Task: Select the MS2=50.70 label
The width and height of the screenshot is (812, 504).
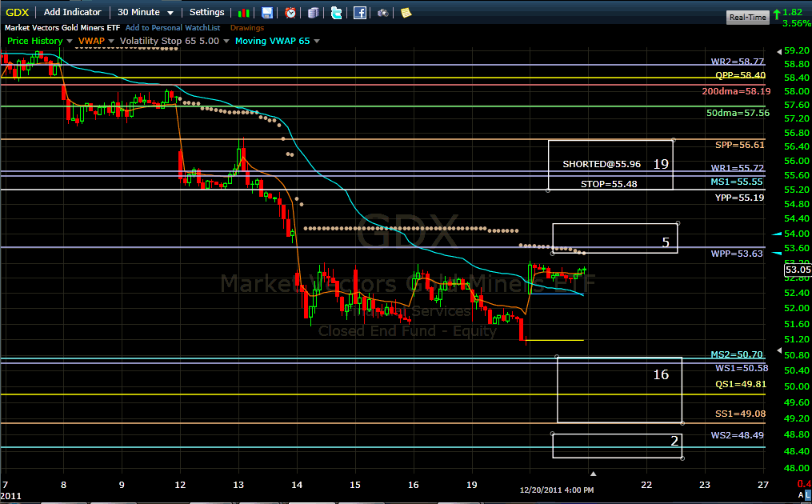Action: pyautogui.click(x=737, y=355)
